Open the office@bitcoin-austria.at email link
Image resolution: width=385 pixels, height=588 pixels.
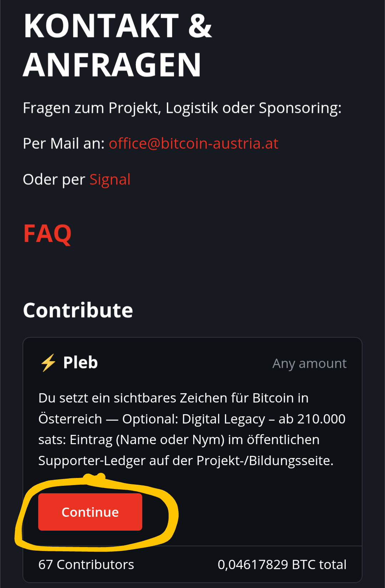(x=194, y=144)
